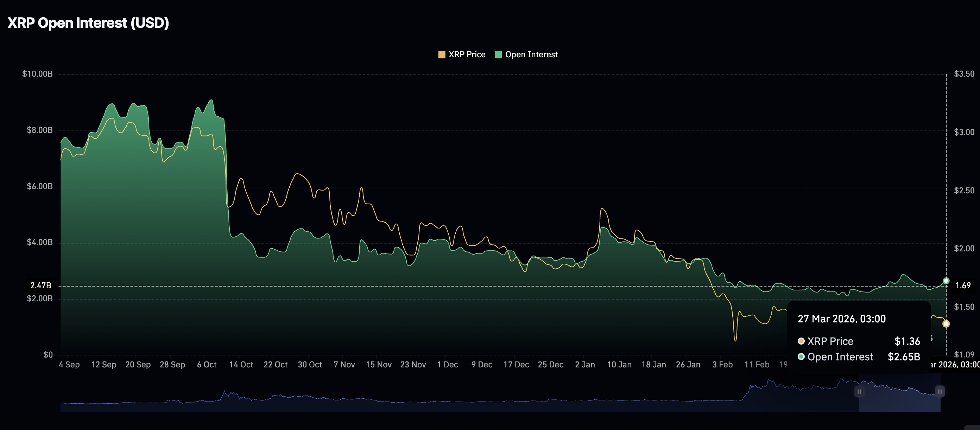This screenshot has width=980, height=430.
Task: Click the yellow XRP Price data point marker
Action: (946, 324)
